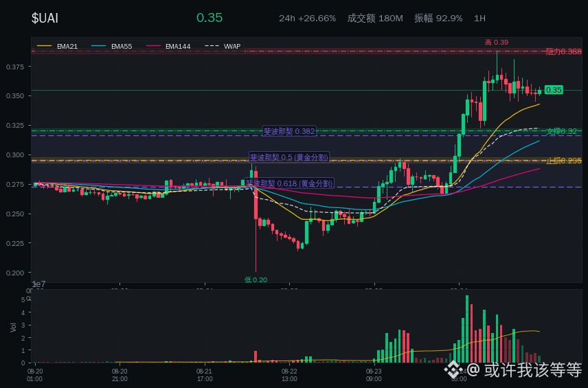Click the 阻力0.388 resistance label

pos(564,52)
